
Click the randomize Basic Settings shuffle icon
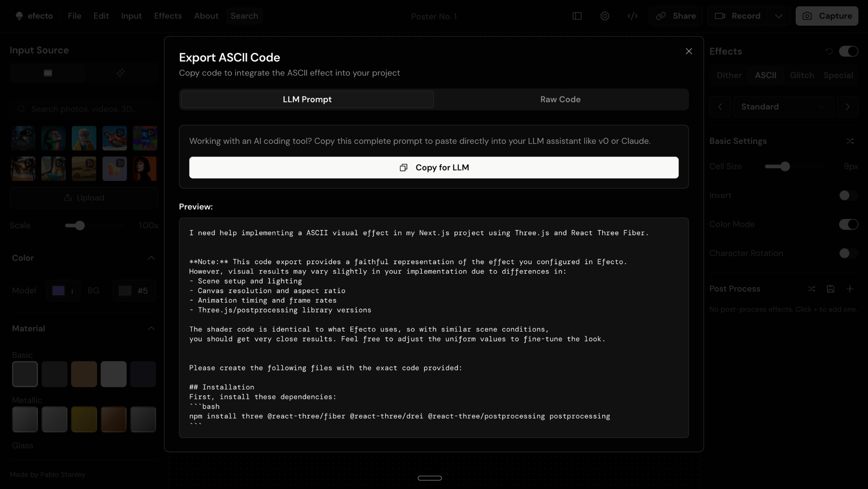coord(850,141)
